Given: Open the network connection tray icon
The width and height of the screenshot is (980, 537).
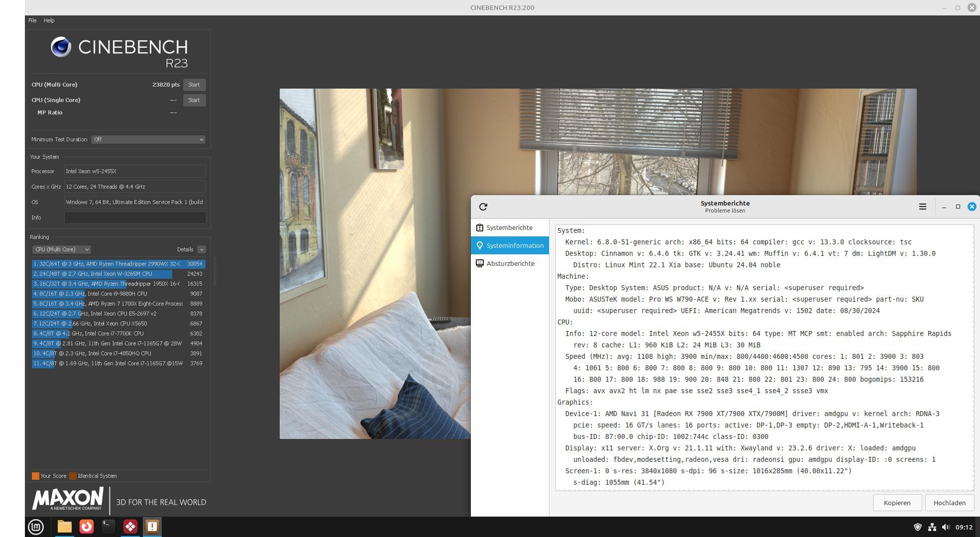Looking at the screenshot, I should 932,527.
